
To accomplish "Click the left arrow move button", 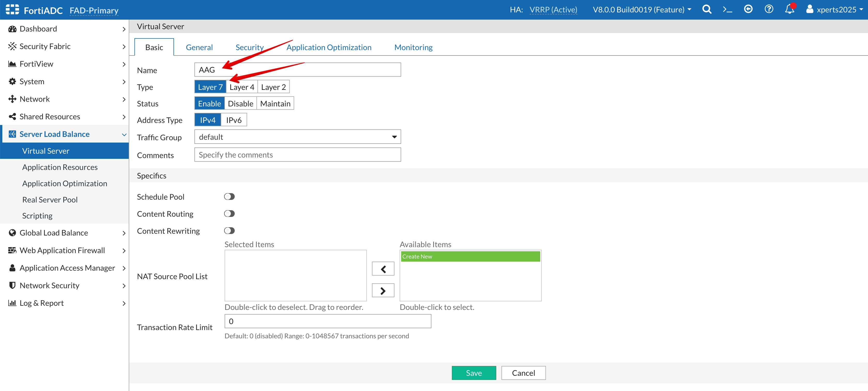I will click(x=383, y=269).
